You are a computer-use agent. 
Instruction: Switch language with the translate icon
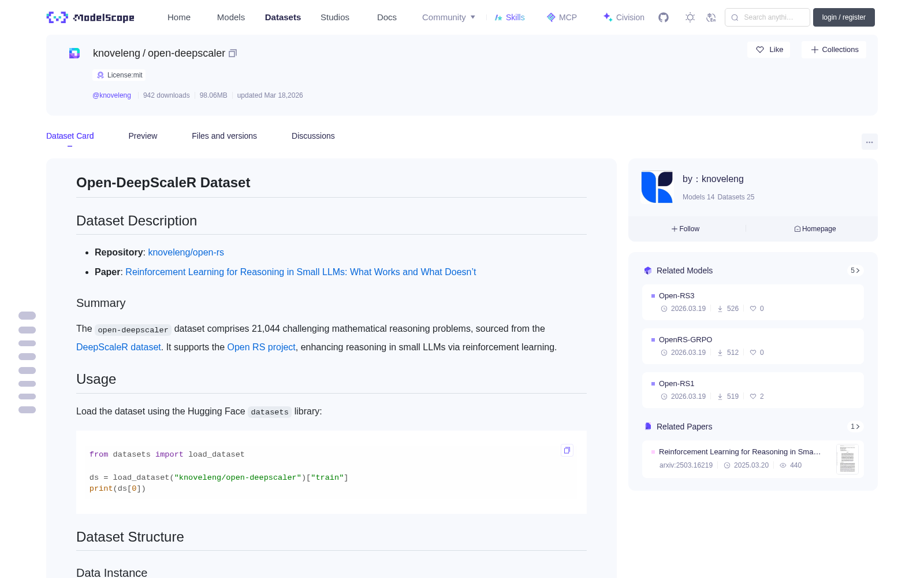(x=711, y=17)
